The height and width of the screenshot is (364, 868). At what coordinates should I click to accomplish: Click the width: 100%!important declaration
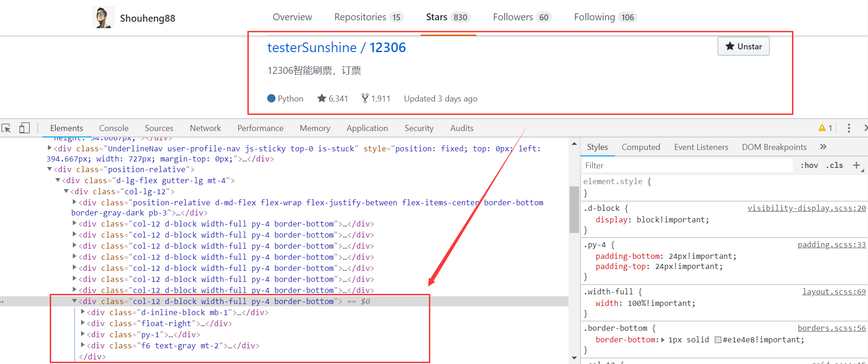point(645,303)
